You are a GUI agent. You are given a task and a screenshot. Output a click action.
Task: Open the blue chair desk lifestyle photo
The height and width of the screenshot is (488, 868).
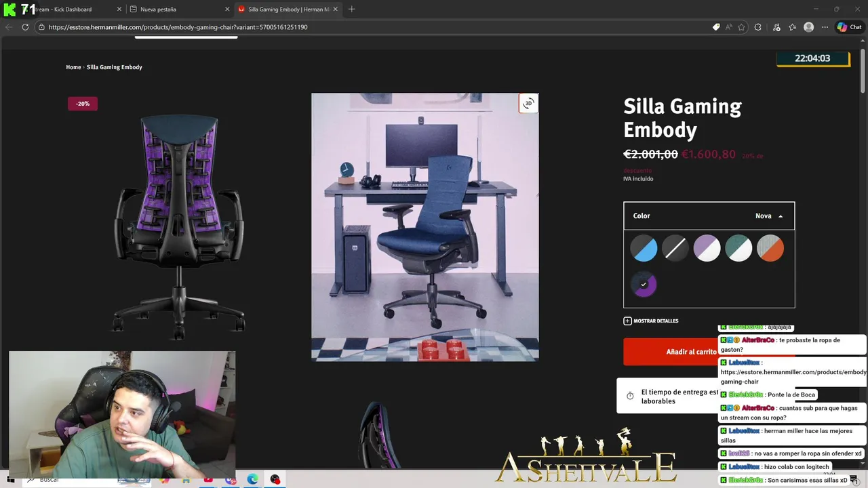click(x=425, y=227)
